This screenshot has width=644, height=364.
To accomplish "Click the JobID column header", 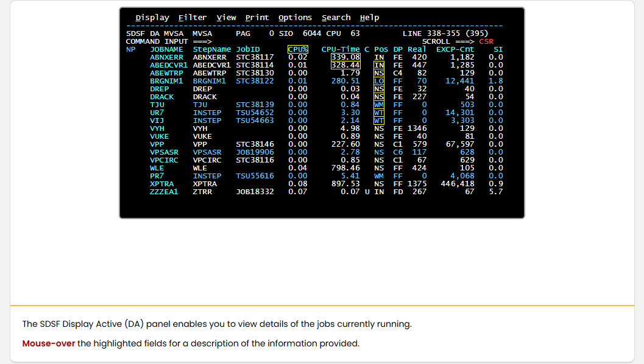I will click(247, 49).
